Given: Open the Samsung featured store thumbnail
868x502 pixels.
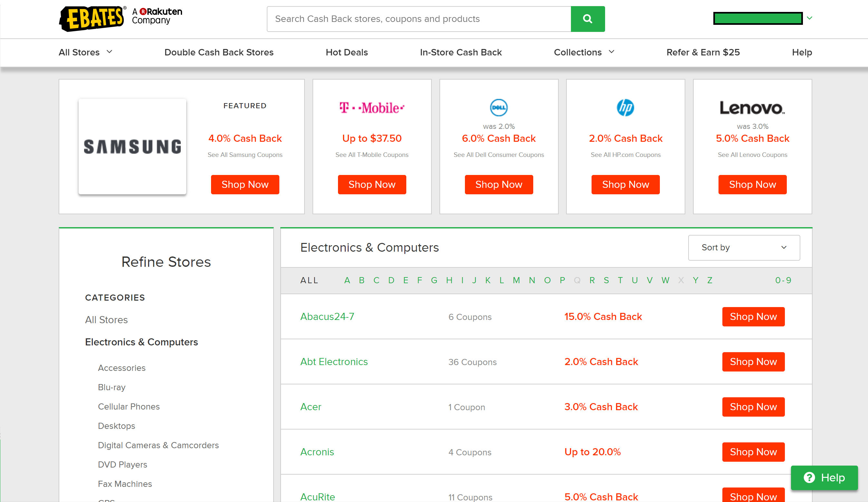Looking at the screenshot, I should click(132, 146).
